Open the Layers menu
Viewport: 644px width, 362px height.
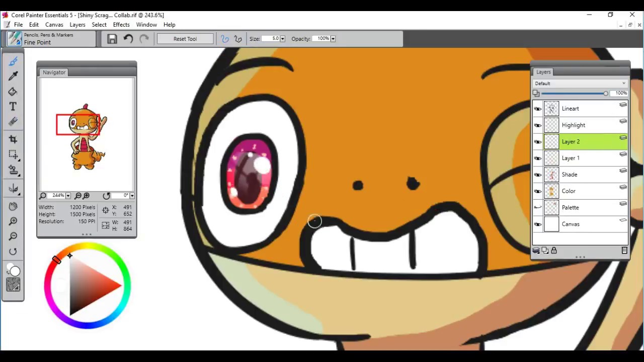pos(77,25)
